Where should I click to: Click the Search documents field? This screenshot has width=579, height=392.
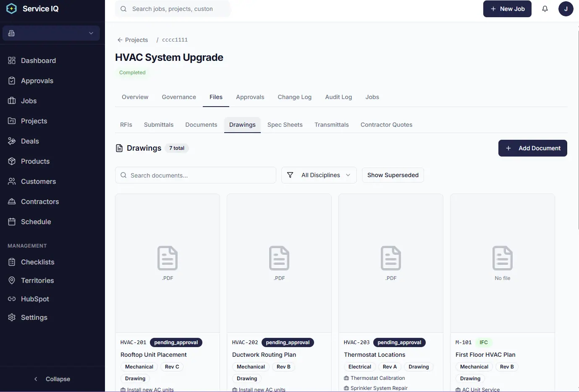click(x=196, y=175)
